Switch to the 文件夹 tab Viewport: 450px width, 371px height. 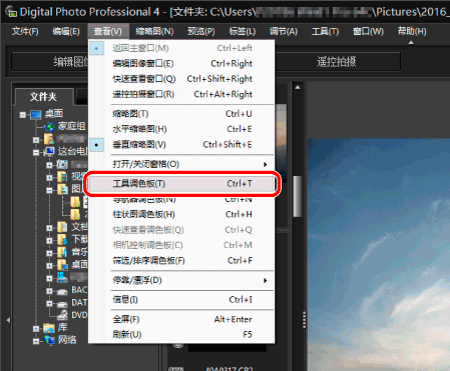pyautogui.click(x=43, y=97)
